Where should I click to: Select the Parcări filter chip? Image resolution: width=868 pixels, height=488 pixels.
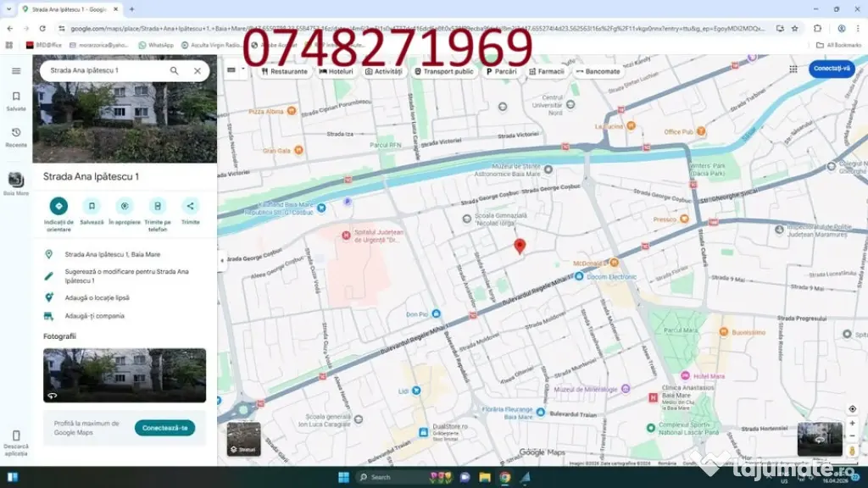point(501,71)
